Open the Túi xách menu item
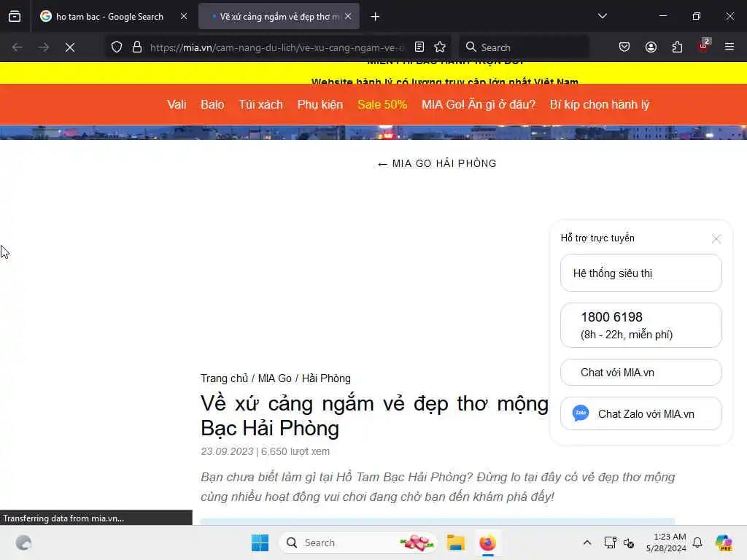 point(260,105)
